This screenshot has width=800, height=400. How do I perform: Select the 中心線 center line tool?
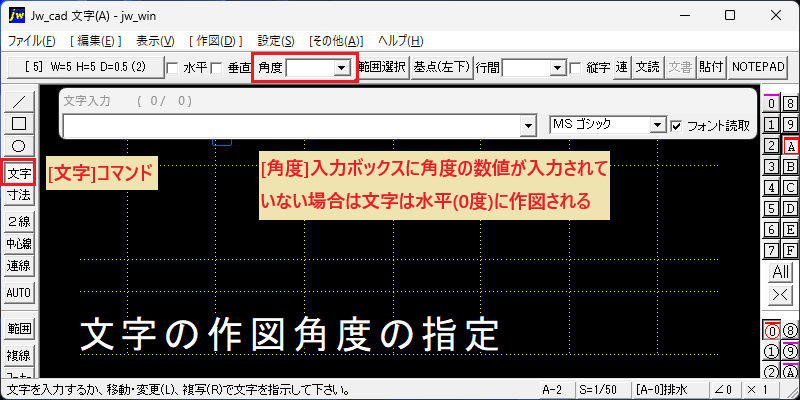click(19, 244)
